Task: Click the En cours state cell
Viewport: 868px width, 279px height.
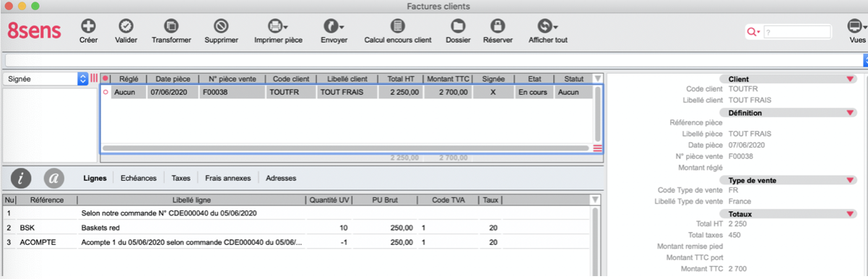Action: tap(534, 93)
